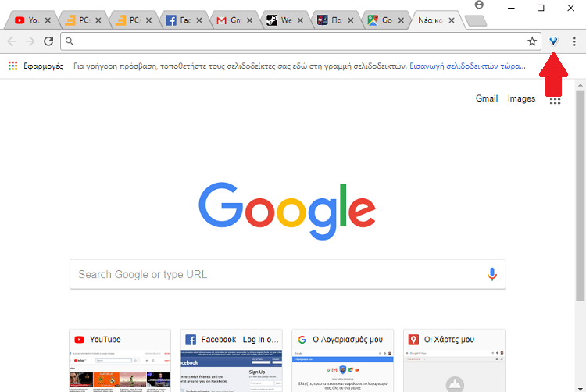Switch to the Facebook tab
The width and height of the screenshot is (586, 392).
point(184,20)
